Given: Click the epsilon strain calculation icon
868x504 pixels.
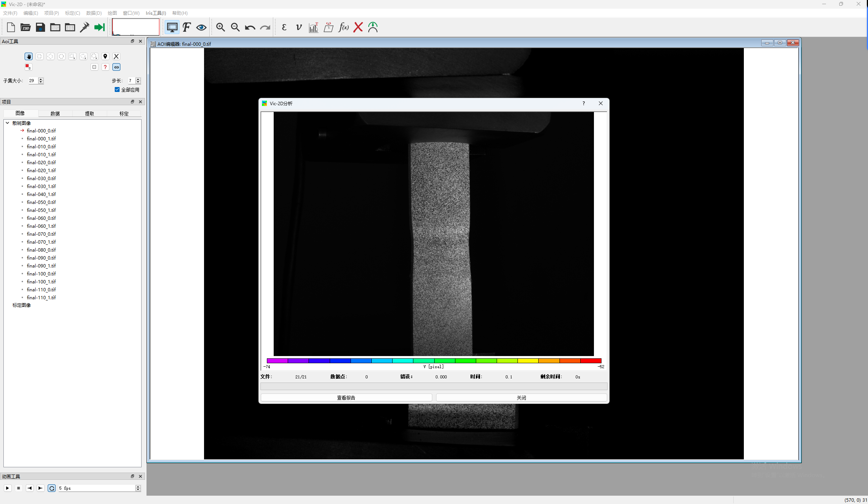Looking at the screenshot, I should (284, 27).
